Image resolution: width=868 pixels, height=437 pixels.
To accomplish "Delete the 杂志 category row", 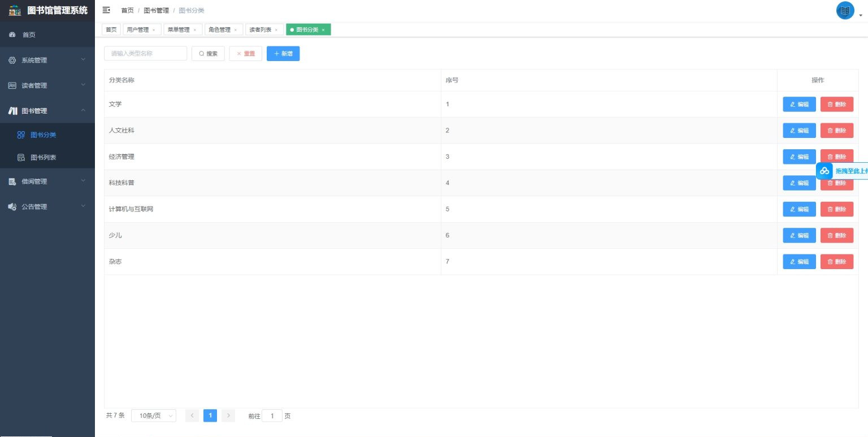I will tap(836, 262).
